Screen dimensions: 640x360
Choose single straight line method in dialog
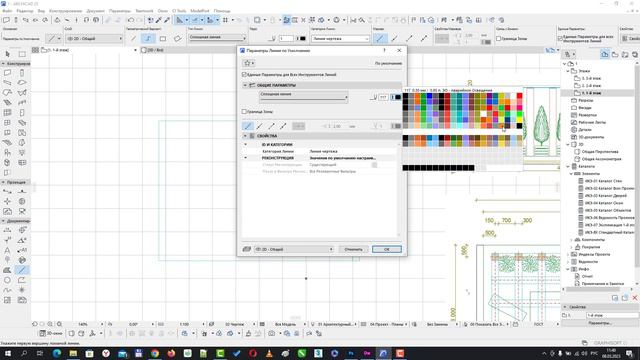tap(248, 126)
